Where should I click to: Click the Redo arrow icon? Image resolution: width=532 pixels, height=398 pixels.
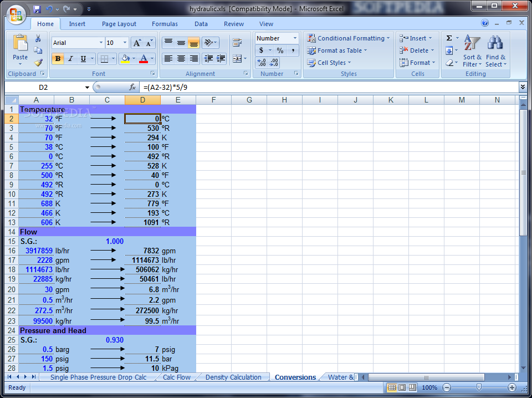(x=66, y=9)
